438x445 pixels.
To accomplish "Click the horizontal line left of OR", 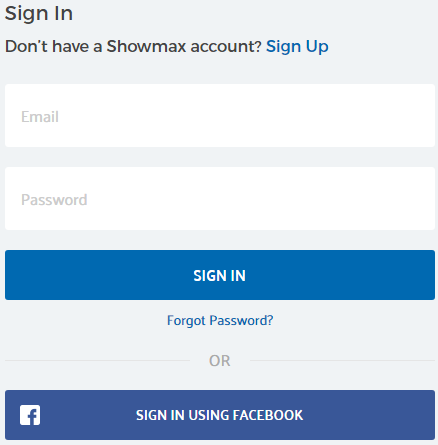I will [x=97, y=360].
